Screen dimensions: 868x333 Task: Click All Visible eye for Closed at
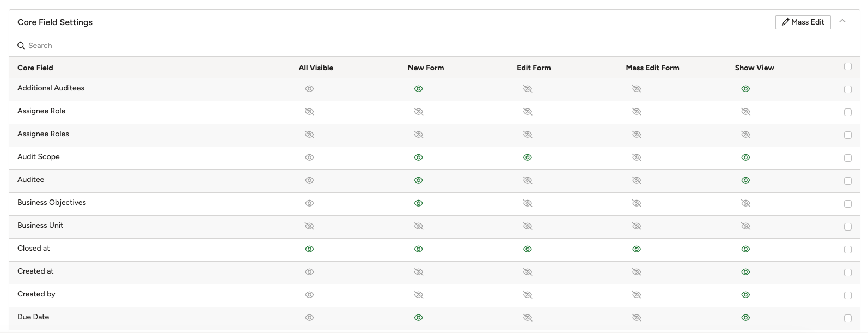click(309, 249)
